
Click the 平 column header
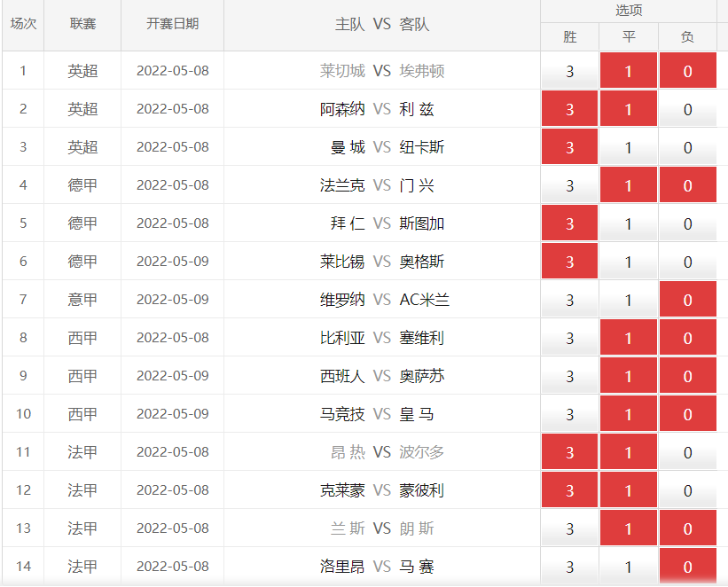point(629,36)
